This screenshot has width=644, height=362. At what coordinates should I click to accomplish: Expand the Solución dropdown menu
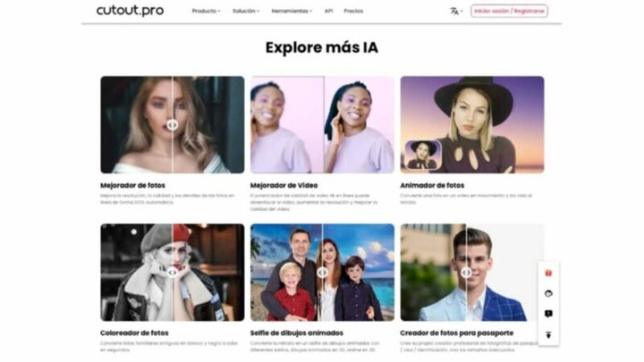(246, 11)
